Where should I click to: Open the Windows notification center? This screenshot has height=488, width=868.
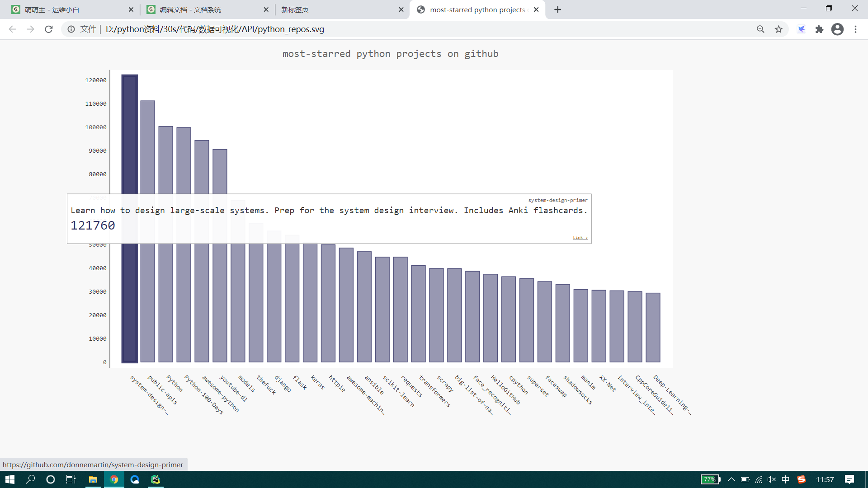pos(849,479)
